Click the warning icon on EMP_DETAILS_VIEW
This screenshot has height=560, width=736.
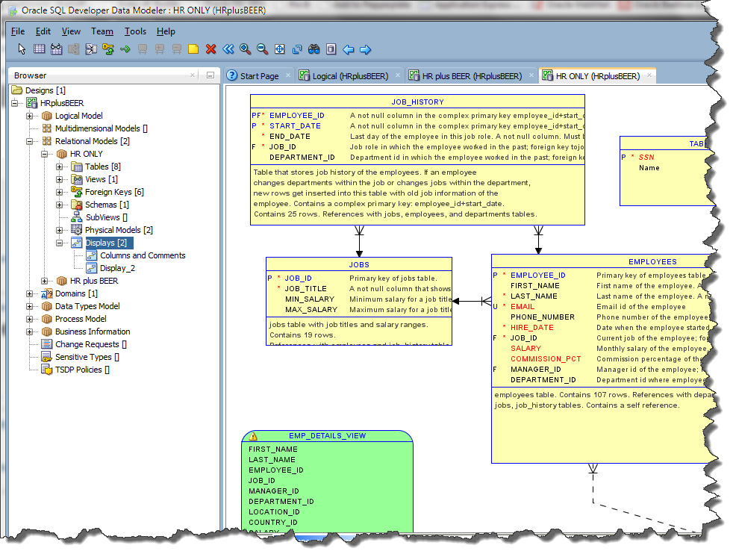[x=254, y=436]
